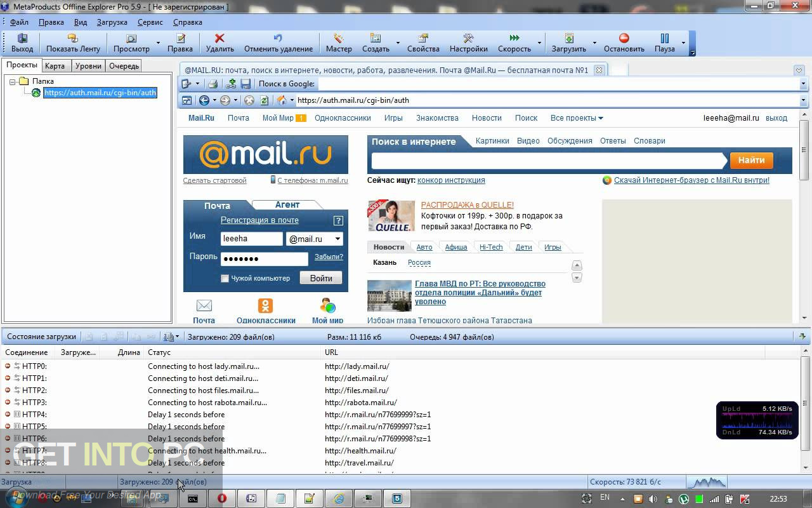Click the Создать create icon

click(376, 43)
